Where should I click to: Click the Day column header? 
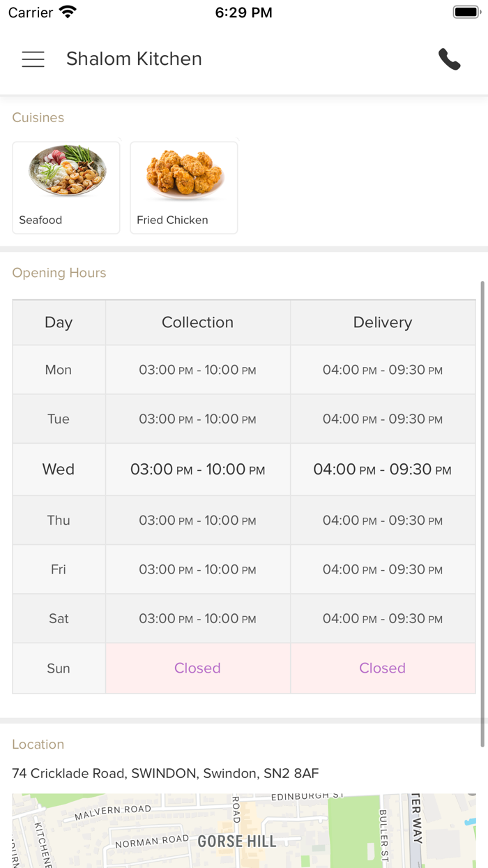click(x=59, y=322)
